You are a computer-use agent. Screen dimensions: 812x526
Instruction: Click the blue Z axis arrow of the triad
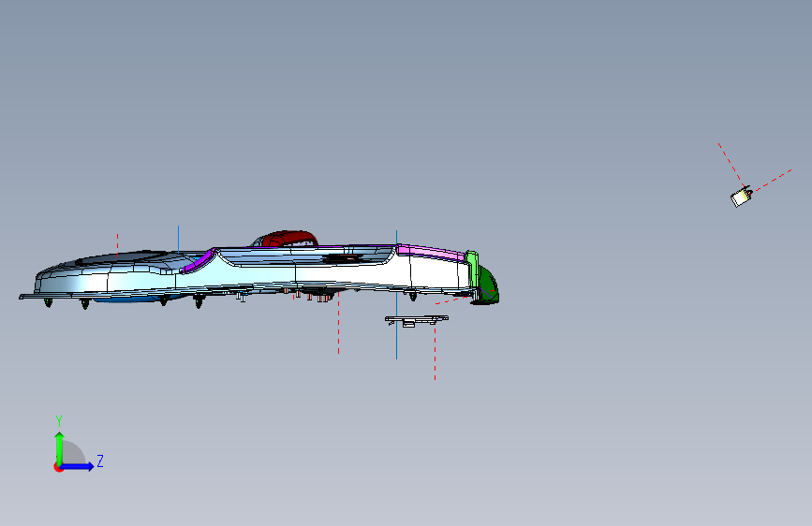coord(78,466)
